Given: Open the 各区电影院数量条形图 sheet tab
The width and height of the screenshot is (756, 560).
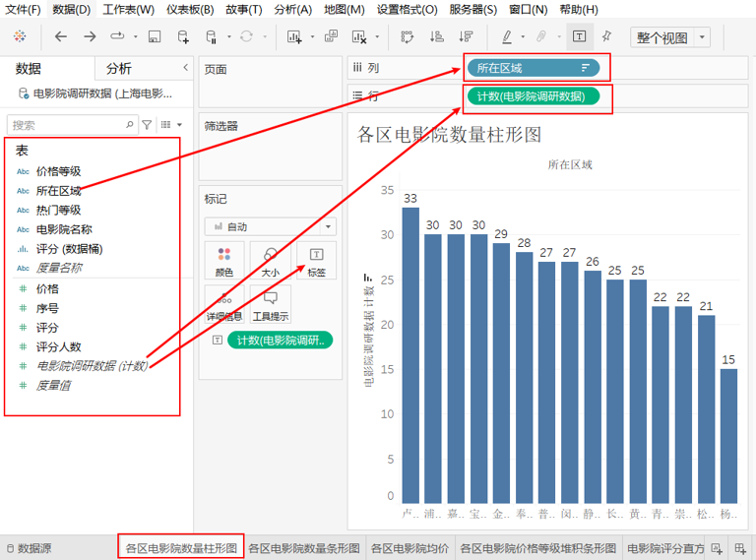Looking at the screenshot, I should pos(304,548).
